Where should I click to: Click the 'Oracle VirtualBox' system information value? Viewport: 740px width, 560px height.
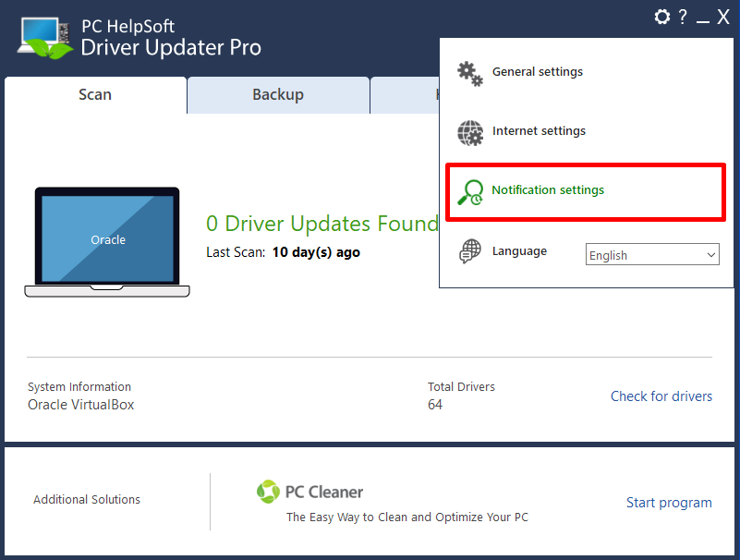tap(80, 405)
